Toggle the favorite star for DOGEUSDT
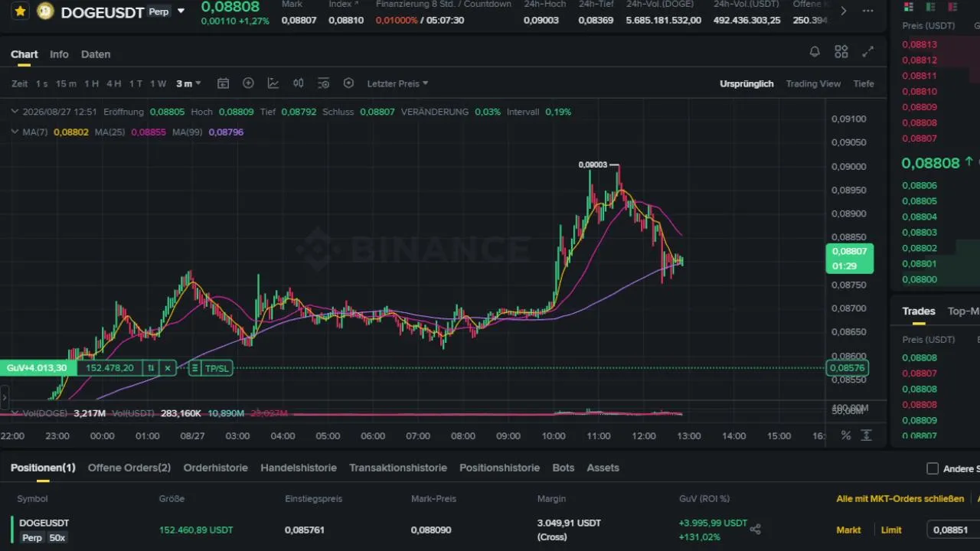This screenshot has width=980, height=551. coord(21,11)
